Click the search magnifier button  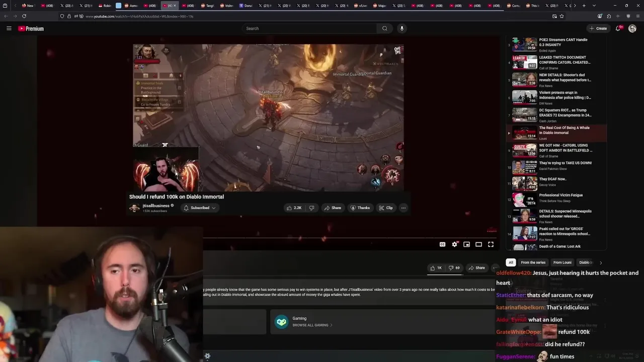pyautogui.click(x=385, y=29)
